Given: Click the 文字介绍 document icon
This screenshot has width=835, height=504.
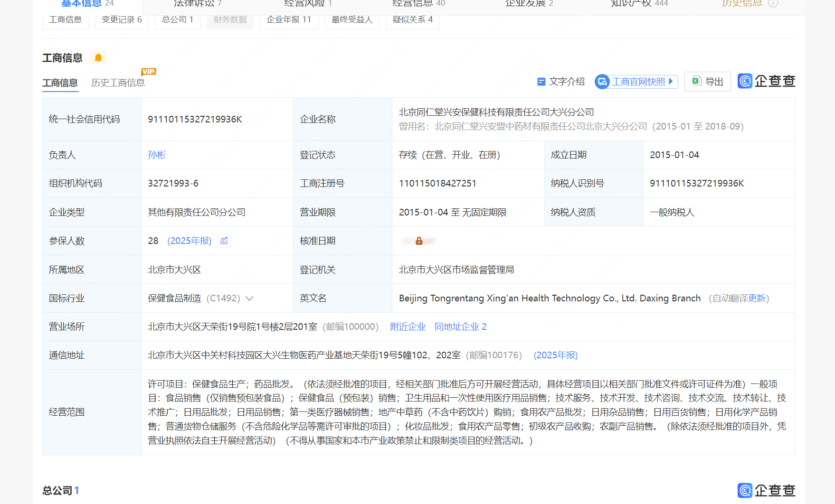Looking at the screenshot, I should (x=541, y=82).
